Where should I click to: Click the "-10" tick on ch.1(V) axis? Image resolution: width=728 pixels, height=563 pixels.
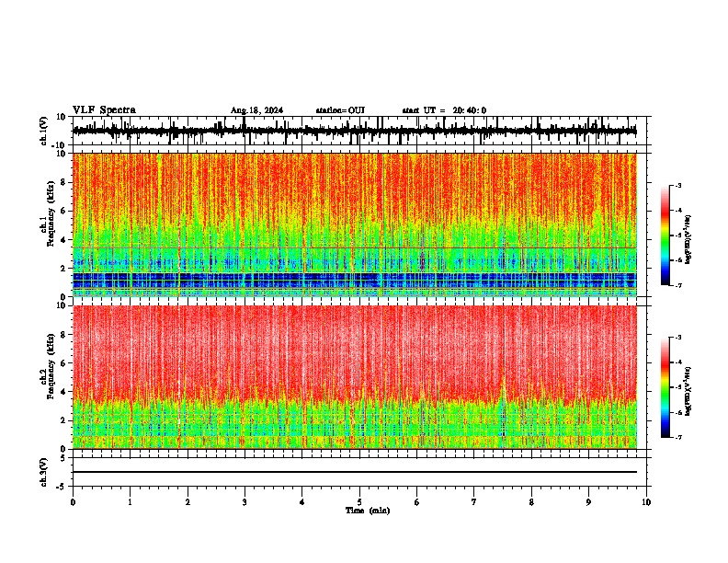click(60, 145)
